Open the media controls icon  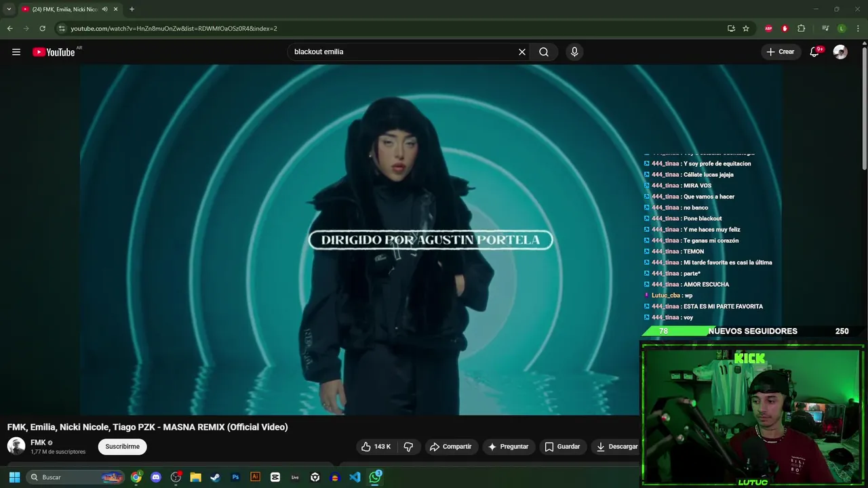tap(825, 28)
